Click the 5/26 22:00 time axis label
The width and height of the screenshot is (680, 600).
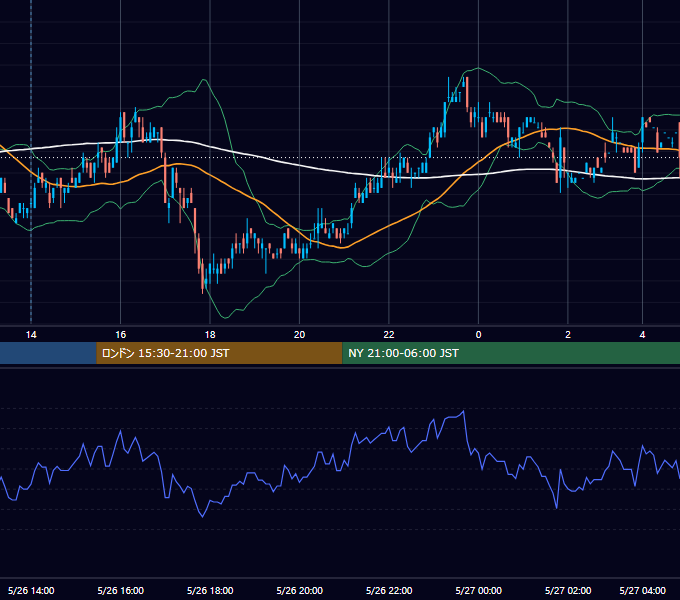[389, 590]
